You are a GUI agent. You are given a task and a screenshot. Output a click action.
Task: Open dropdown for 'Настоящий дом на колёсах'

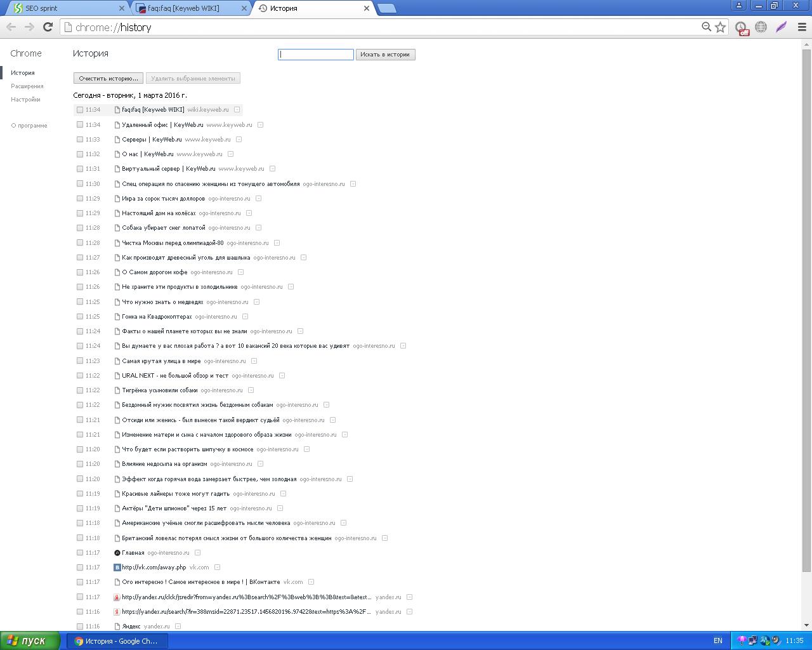click(249, 213)
